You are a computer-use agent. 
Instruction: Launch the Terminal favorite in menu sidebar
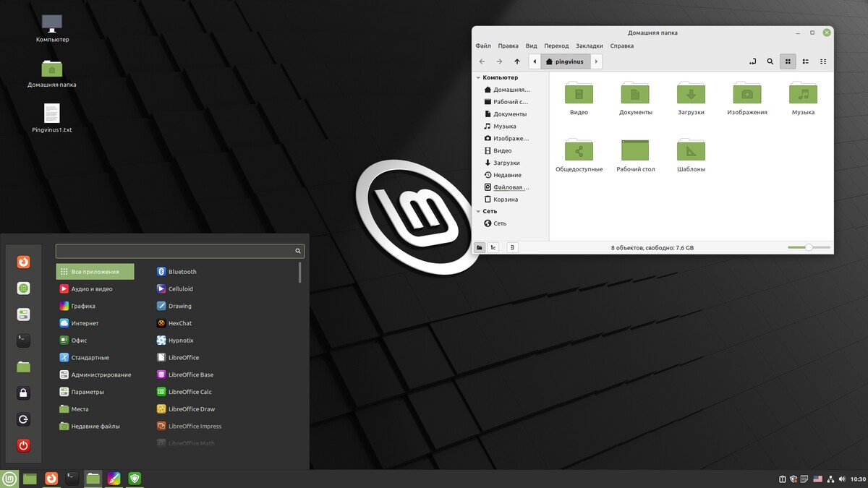(24, 341)
